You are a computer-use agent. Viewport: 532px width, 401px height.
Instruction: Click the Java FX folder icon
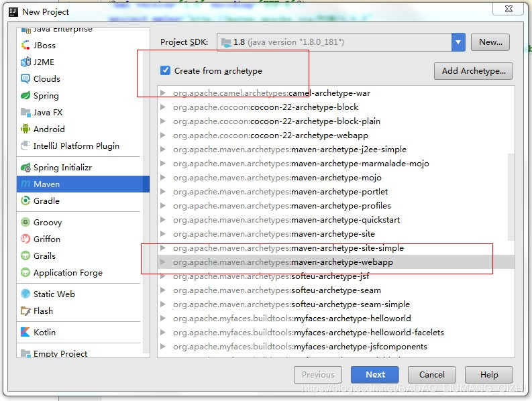point(25,112)
